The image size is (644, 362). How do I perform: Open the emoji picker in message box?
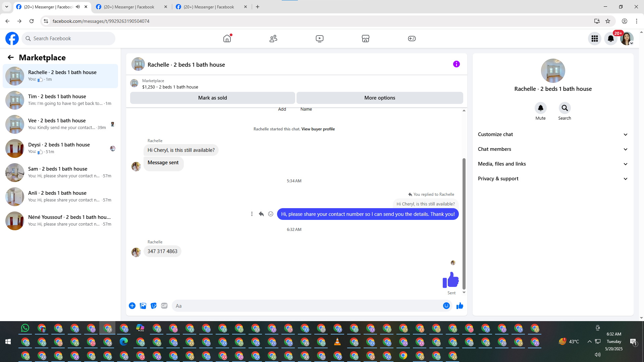click(446, 306)
